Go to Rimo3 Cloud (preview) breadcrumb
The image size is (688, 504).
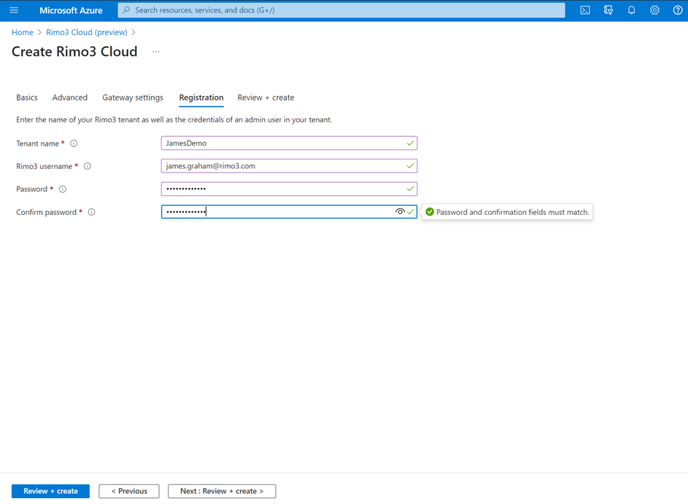86,32
